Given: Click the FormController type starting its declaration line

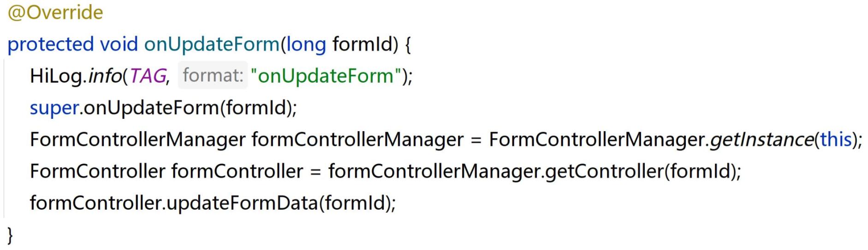Looking at the screenshot, I should tap(97, 171).
